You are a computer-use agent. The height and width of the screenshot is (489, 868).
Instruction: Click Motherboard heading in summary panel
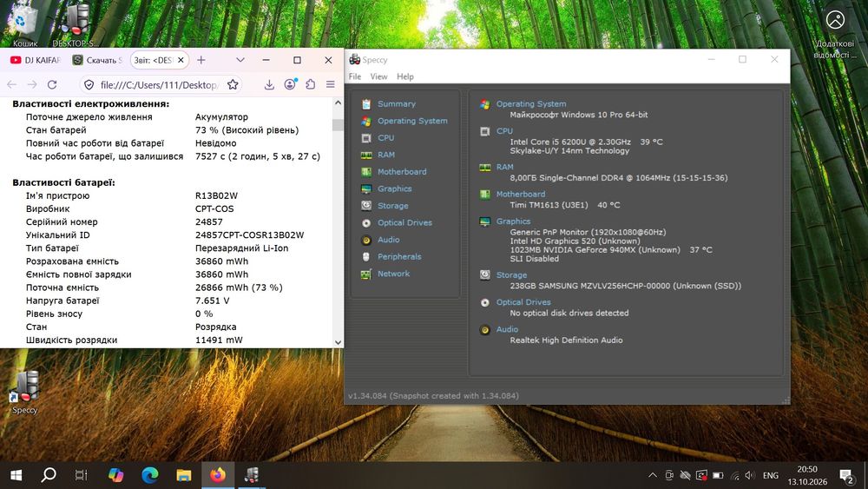(520, 194)
